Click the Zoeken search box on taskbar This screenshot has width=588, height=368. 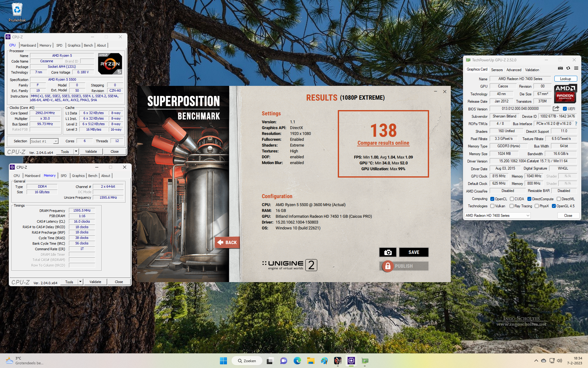pos(247,361)
